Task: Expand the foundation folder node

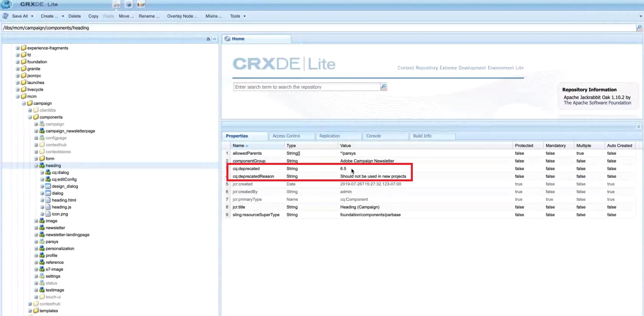Action: pyautogui.click(x=18, y=62)
